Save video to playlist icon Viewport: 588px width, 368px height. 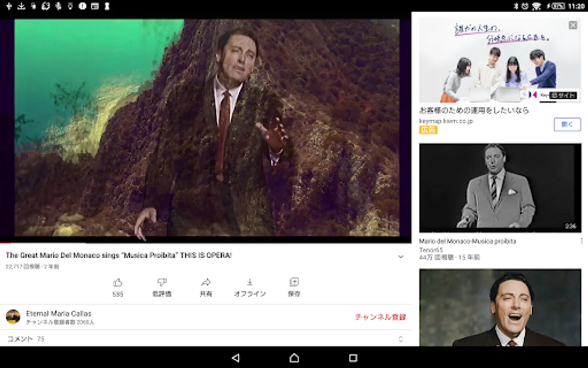[x=294, y=282]
